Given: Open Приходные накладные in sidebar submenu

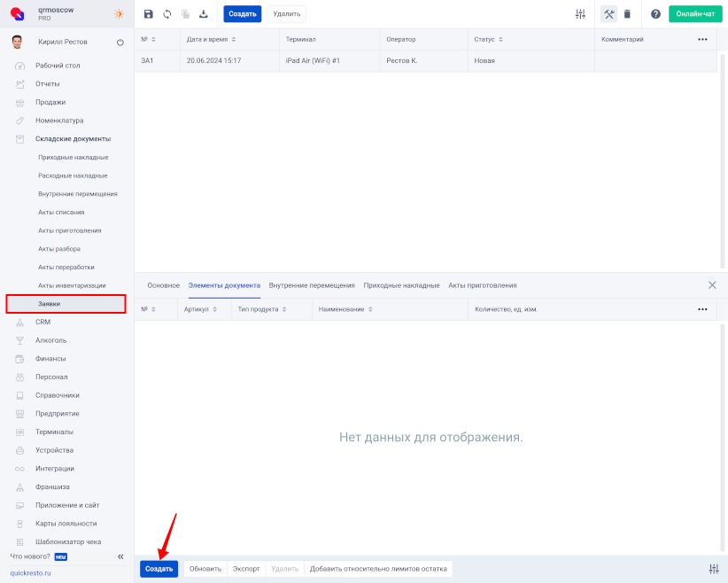Looking at the screenshot, I should [x=74, y=157].
